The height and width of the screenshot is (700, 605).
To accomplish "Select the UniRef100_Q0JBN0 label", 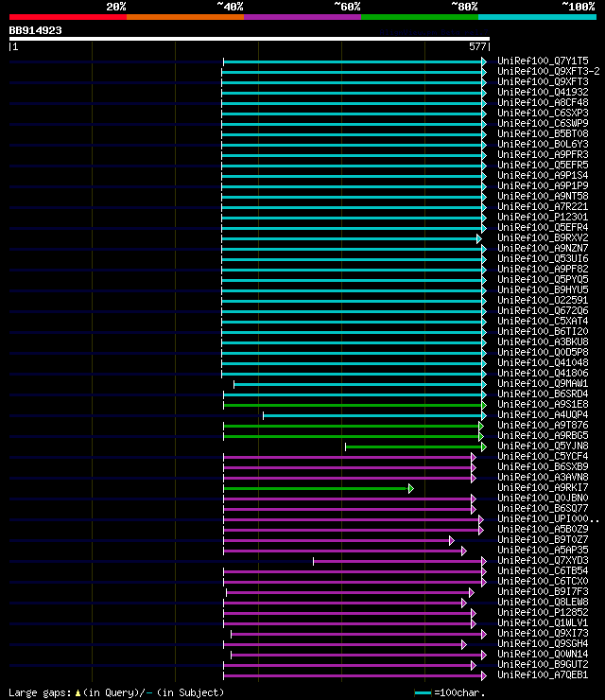I will click(543, 498).
